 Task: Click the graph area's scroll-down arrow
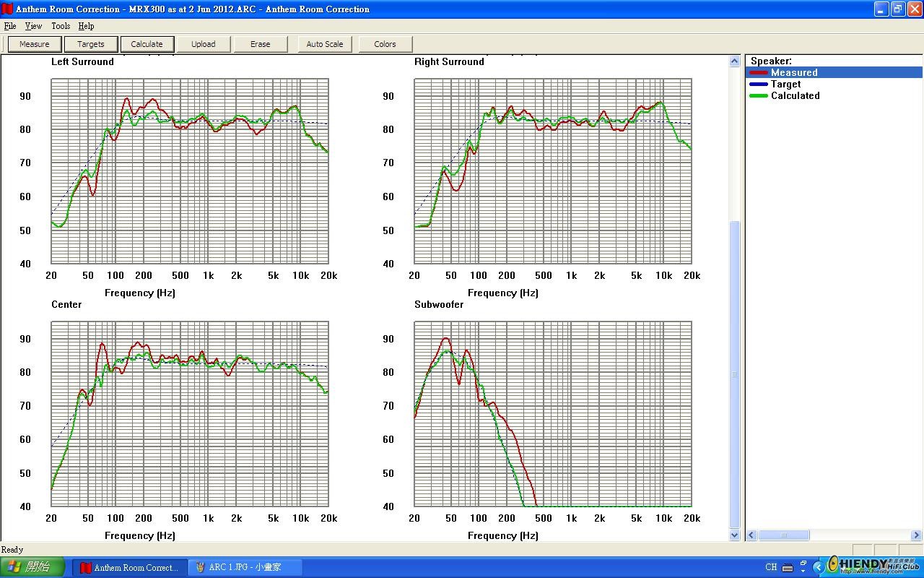735,535
